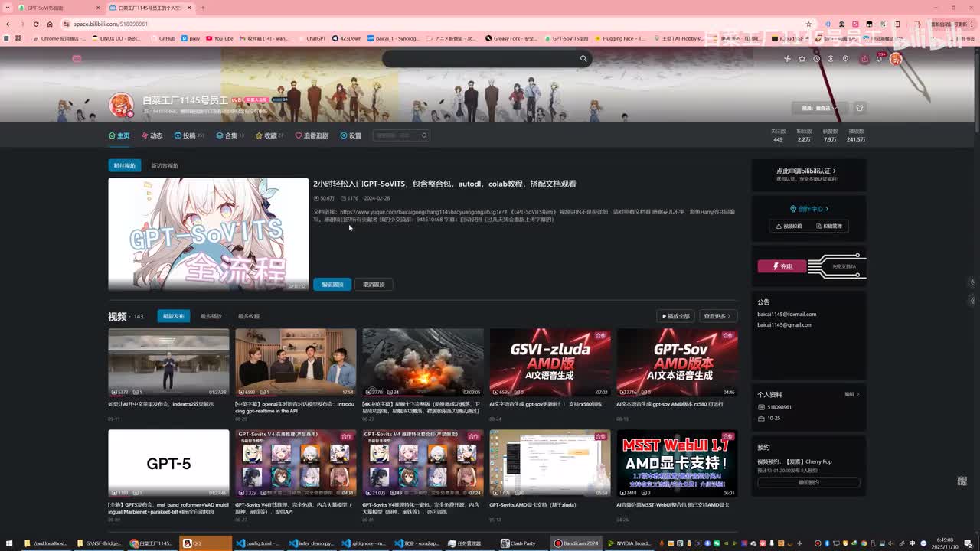
Task: Click the magnifier icon in the profile video search
Action: 424,135
